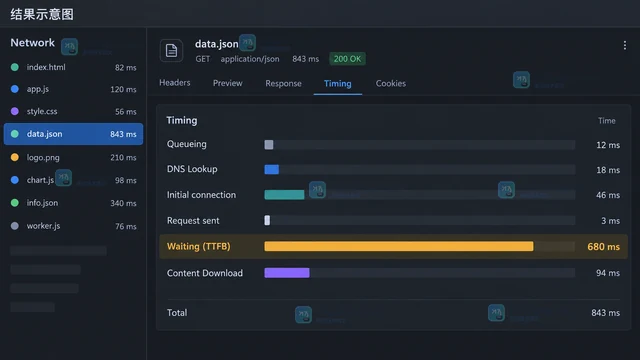Select the style.css request row
640x360 pixels.
pos(73,111)
